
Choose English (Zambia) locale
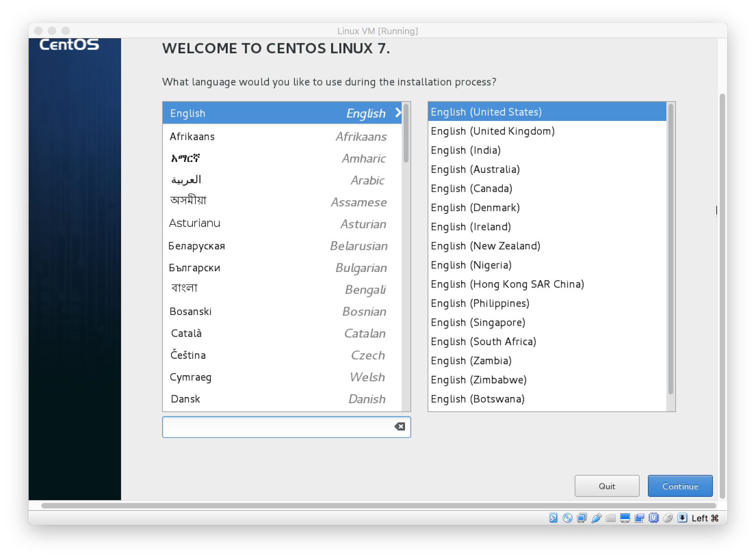(547, 360)
